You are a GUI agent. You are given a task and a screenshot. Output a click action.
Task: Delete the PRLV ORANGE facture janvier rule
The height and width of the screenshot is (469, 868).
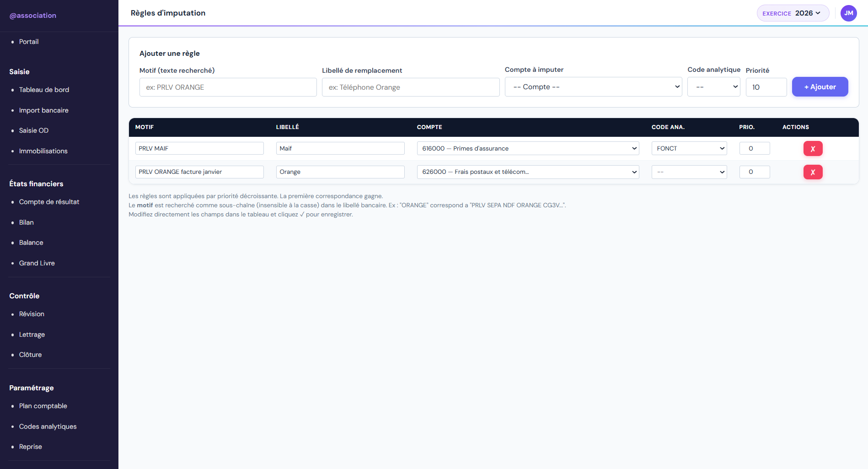tap(813, 172)
